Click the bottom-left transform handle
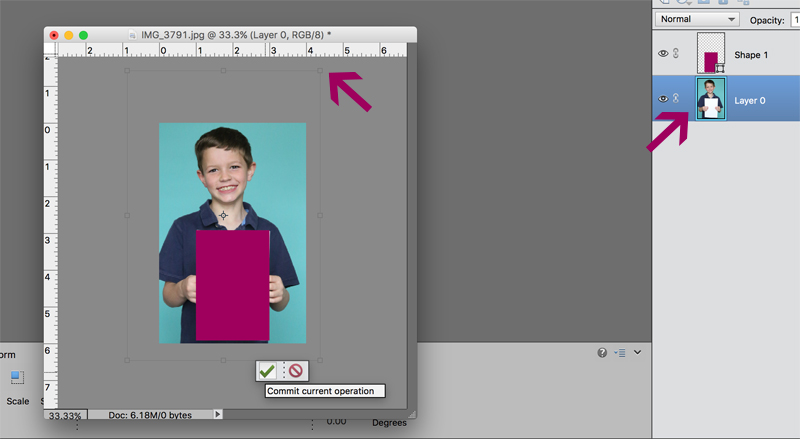Screen dimensions: 800x439 127,360
